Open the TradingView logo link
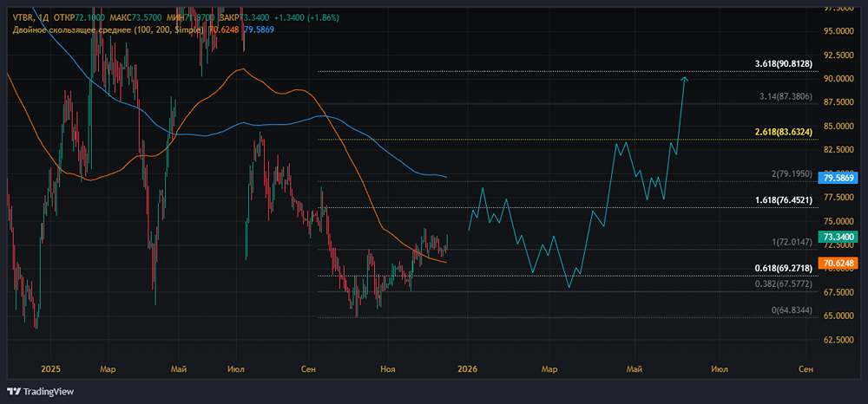This screenshot has width=868, height=404. tap(40, 392)
